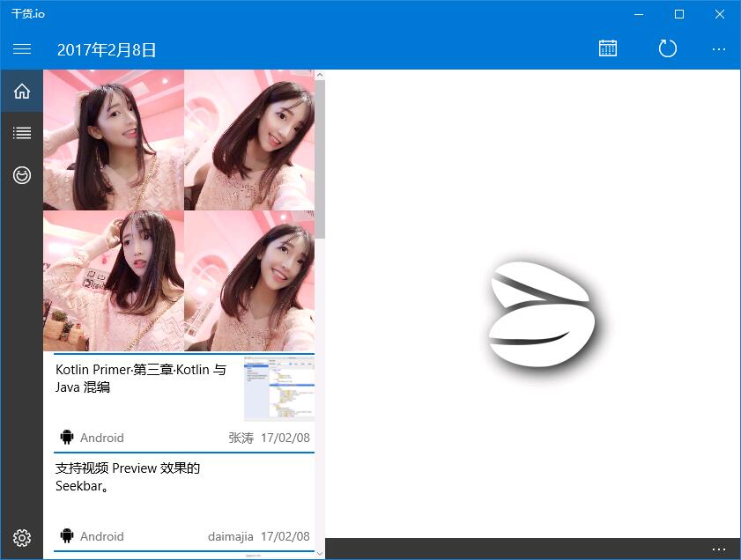Click the list scrollbar down arrow
This screenshot has width=741, height=560.
[320, 553]
